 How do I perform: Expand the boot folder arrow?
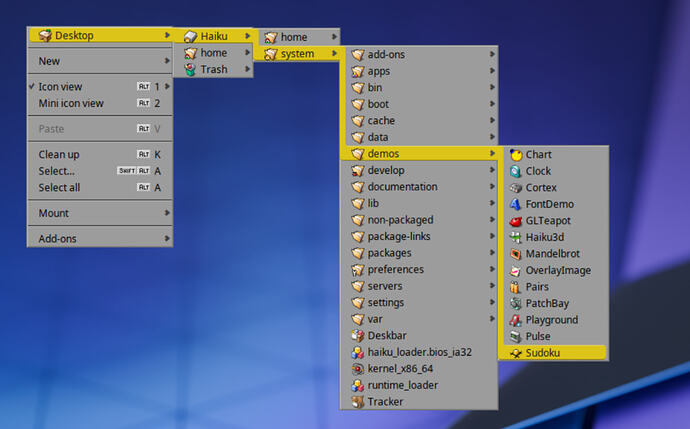pyautogui.click(x=492, y=104)
